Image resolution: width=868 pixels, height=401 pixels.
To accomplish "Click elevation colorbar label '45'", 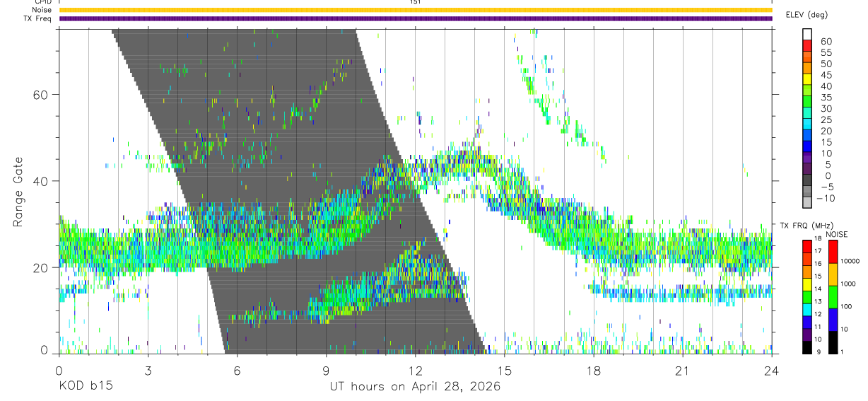I will click(x=826, y=75).
